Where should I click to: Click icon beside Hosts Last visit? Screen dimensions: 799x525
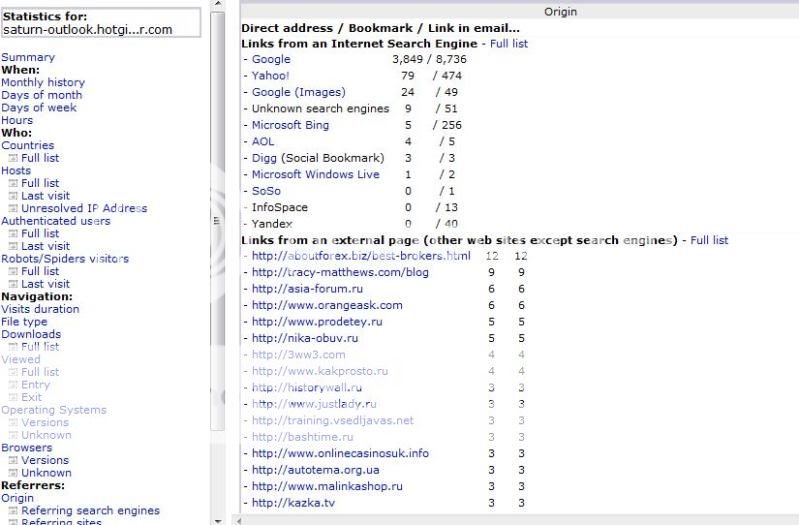13,196
